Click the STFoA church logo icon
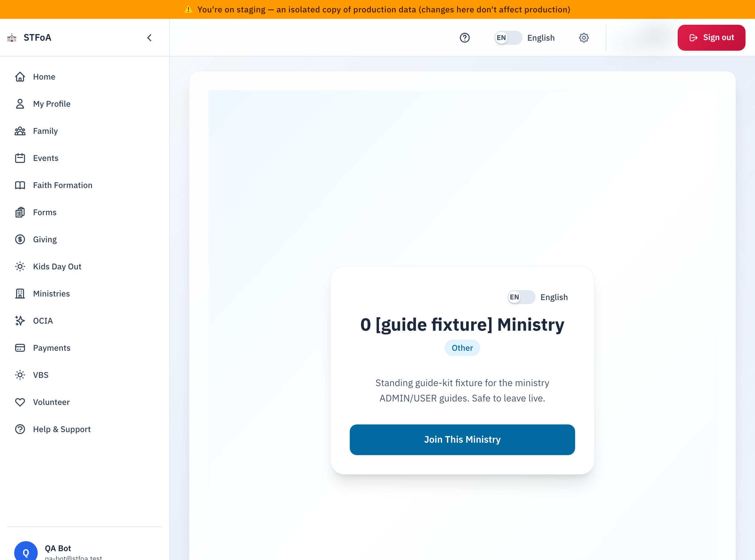The width and height of the screenshot is (755, 560). pyautogui.click(x=12, y=38)
